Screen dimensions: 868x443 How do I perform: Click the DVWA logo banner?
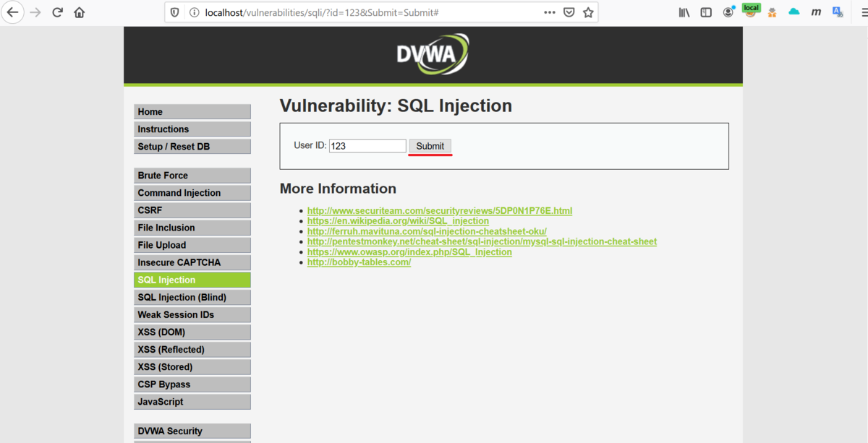pos(433,55)
